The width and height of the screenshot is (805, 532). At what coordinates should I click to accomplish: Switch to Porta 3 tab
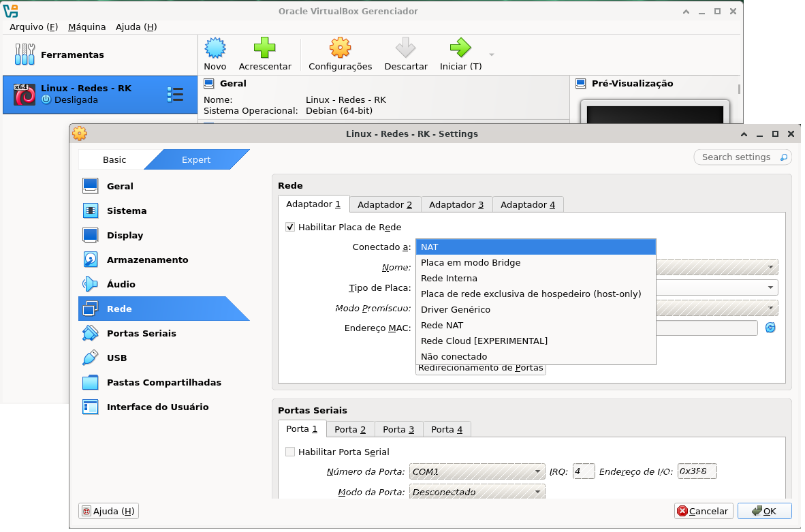click(398, 429)
